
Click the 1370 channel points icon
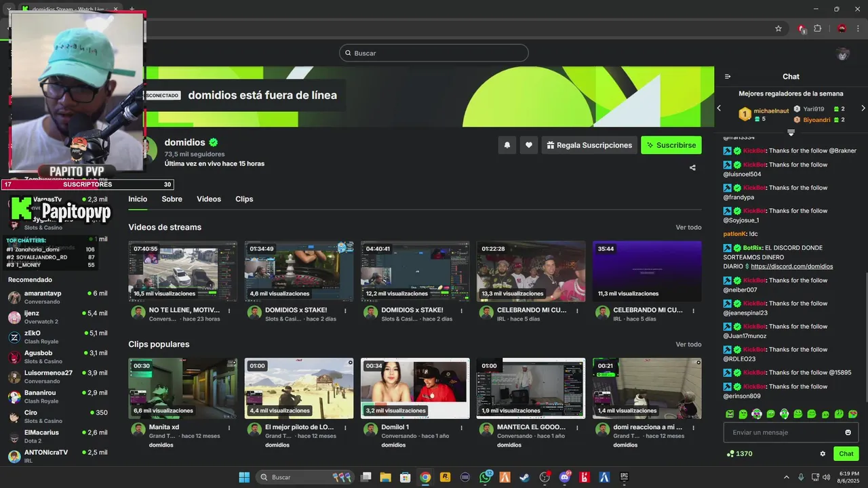coord(730,454)
